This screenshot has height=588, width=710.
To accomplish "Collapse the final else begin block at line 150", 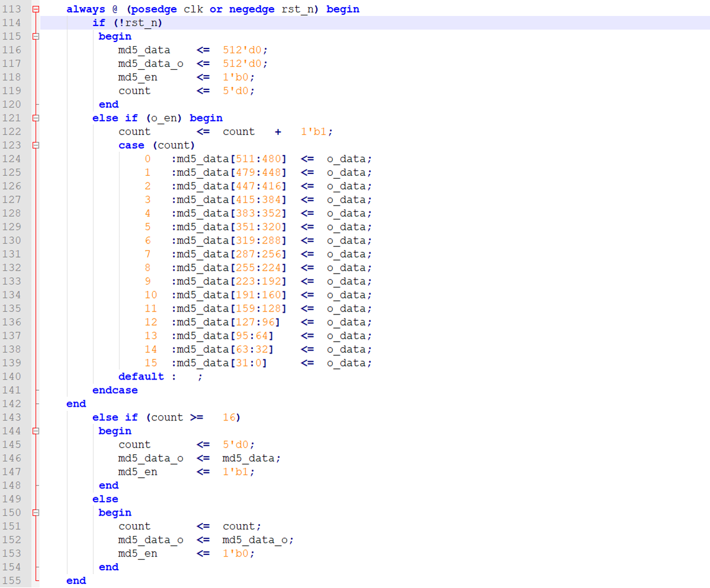I will 36,513.
